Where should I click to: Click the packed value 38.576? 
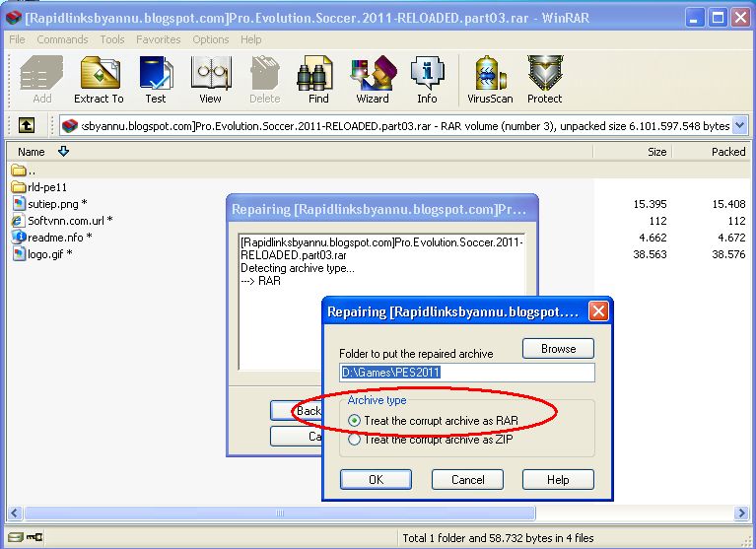(x=728, y=254)
